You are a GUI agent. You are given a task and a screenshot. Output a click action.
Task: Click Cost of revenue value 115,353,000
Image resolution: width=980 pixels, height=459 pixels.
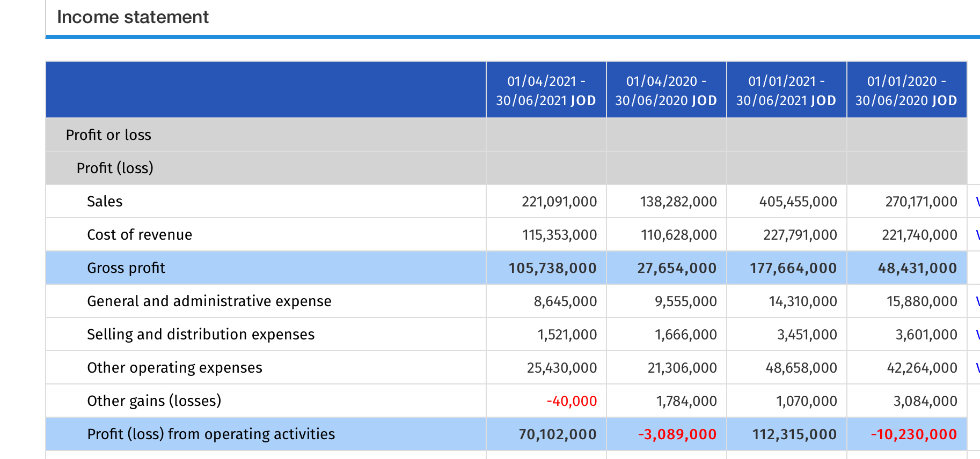pos(559,235)
